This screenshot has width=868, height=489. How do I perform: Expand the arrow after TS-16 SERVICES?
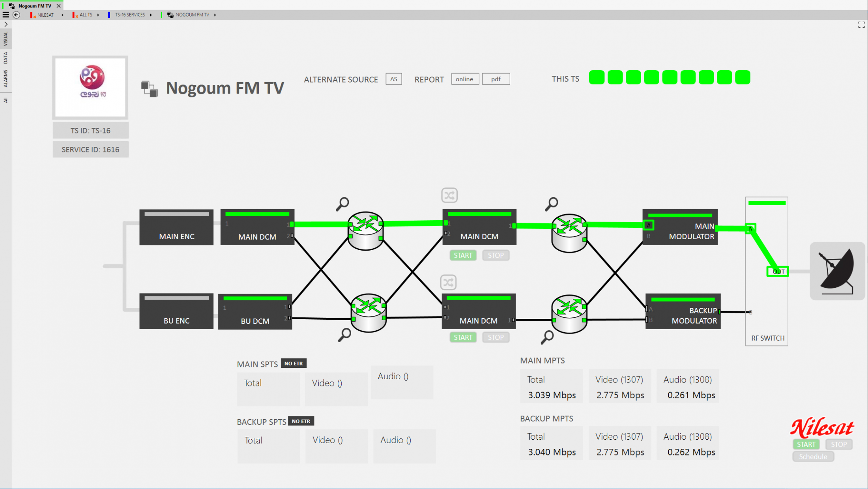(x=151, y=15)
